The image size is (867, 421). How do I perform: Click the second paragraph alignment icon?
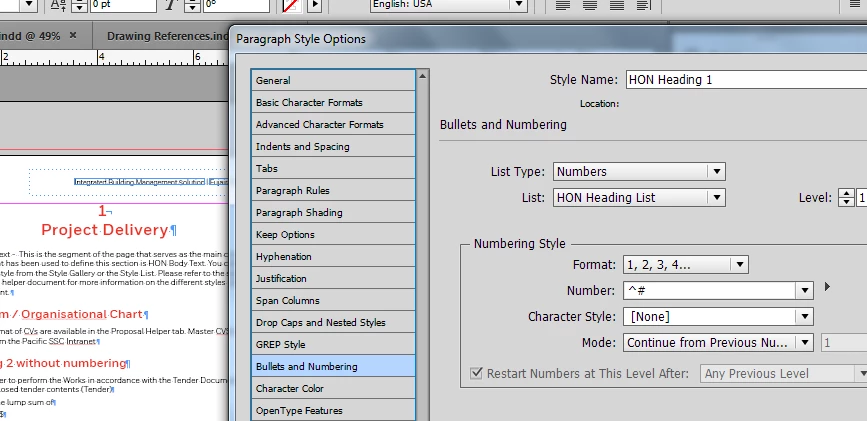589,5
